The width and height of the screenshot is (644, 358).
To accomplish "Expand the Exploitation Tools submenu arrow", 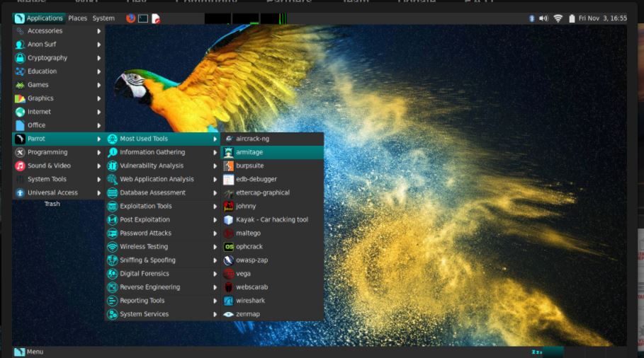I will 215,207.
